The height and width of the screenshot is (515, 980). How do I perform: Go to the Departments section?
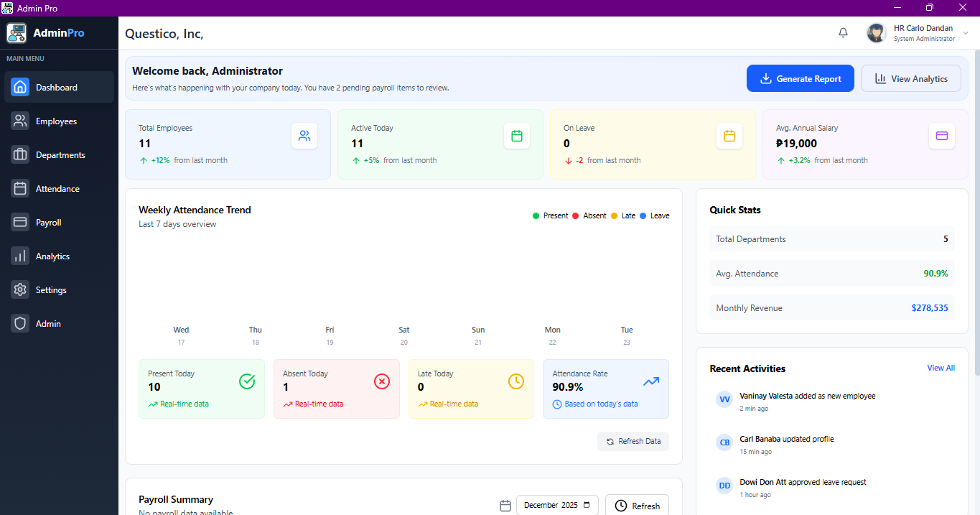tap(59, 154)
